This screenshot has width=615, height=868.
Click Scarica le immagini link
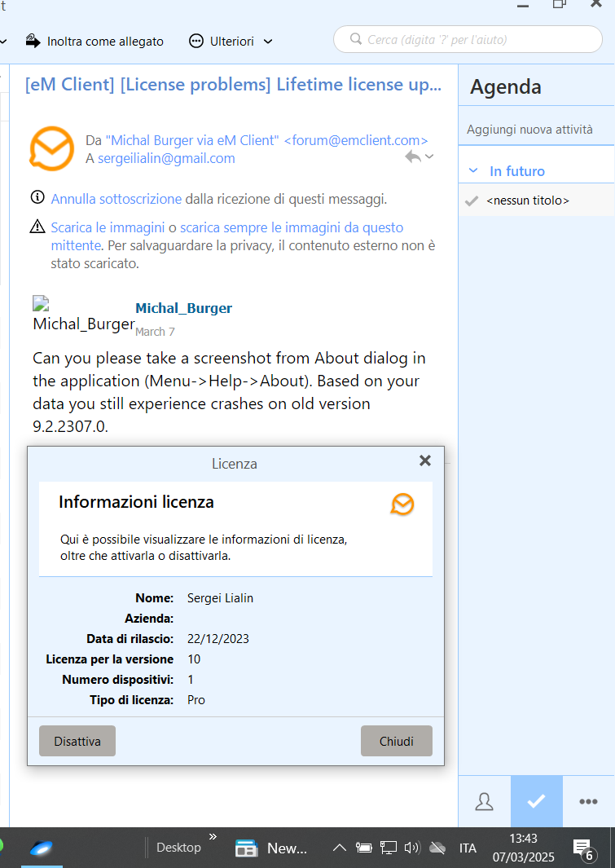pyautogui.click(x=108, y=227)
